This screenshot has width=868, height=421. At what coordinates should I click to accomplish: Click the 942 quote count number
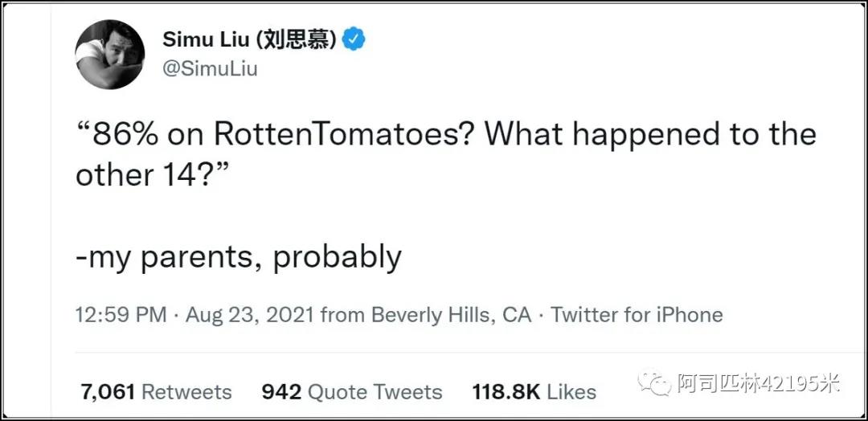[281, 392]
